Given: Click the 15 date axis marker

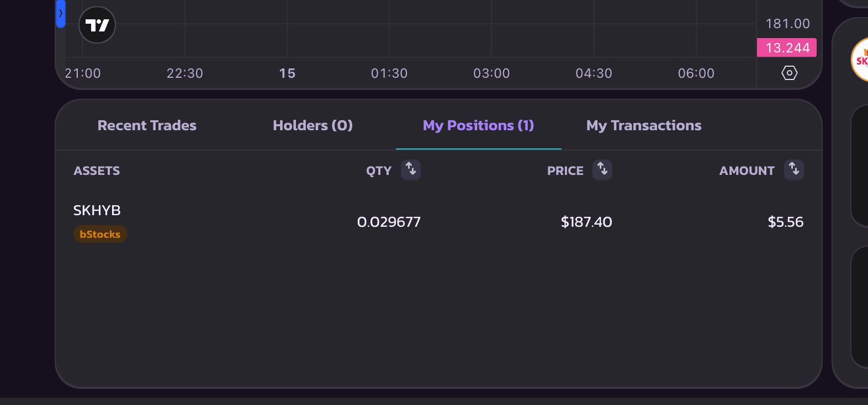Looking at the screenshot, I should [x=287, y=73].
